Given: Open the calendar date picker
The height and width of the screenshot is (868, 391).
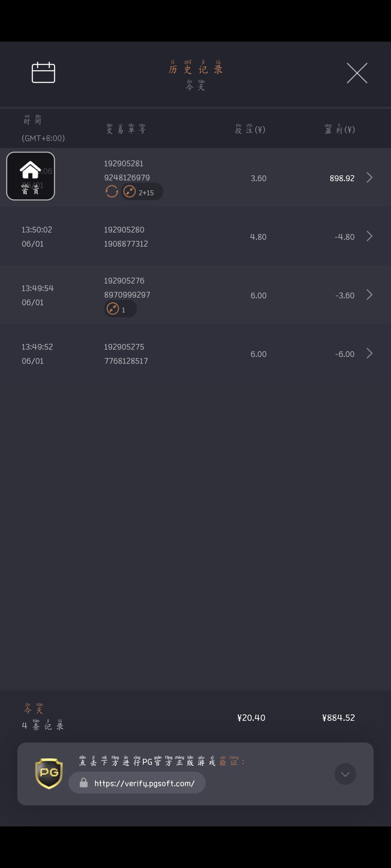Looking at the screenshot, I should coord(43,73).
